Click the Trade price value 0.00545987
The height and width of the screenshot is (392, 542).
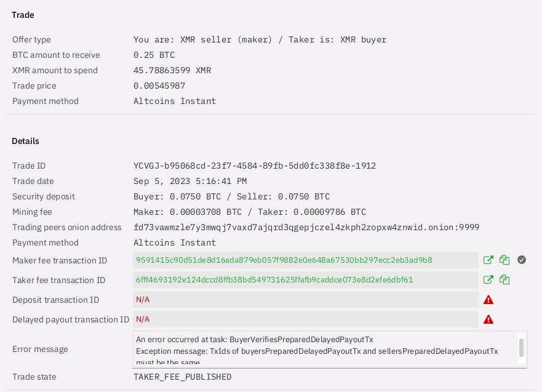point(160,86)
